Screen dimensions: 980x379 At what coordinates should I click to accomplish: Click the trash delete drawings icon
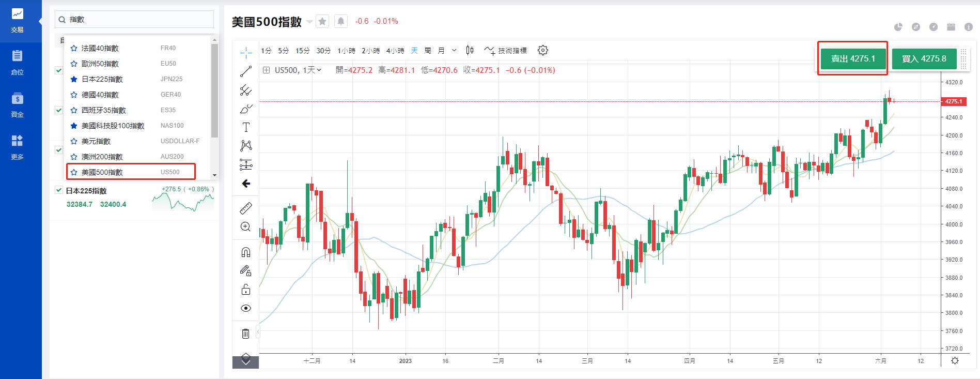click(246, 333)
